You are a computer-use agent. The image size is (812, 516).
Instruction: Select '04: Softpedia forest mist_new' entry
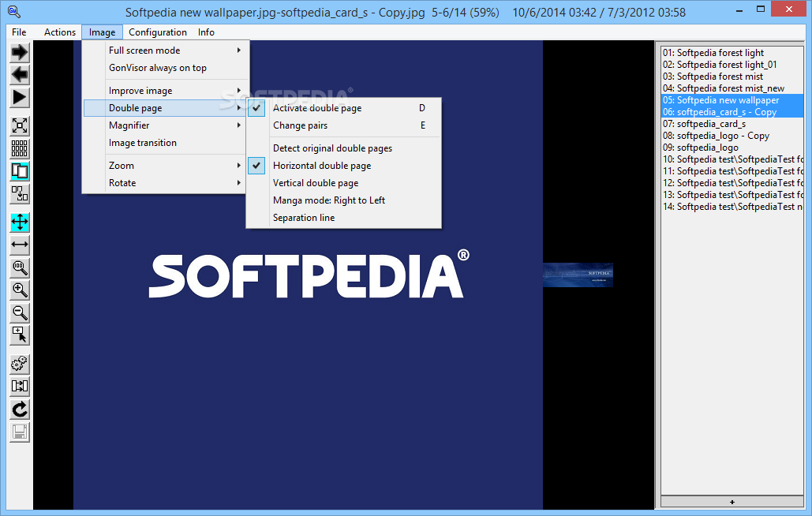click(x=732, y=88)
